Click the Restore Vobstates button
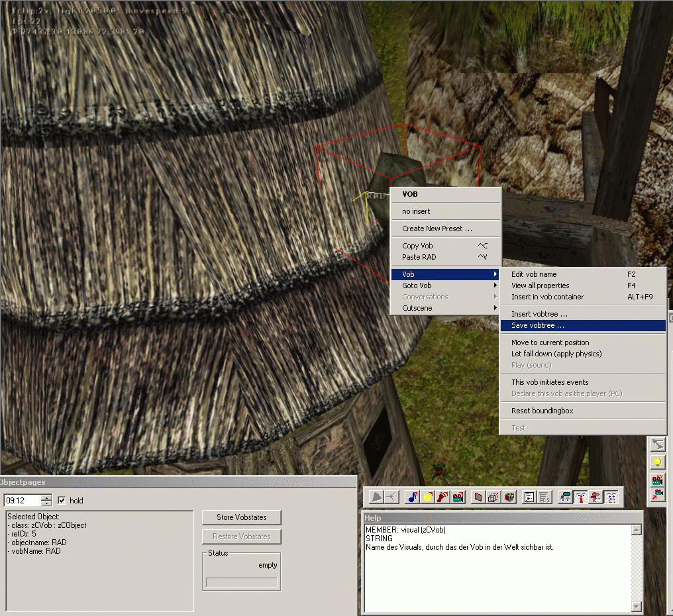Image resolution: width=673 pixels, height=616 pixels. coord(241,537)
